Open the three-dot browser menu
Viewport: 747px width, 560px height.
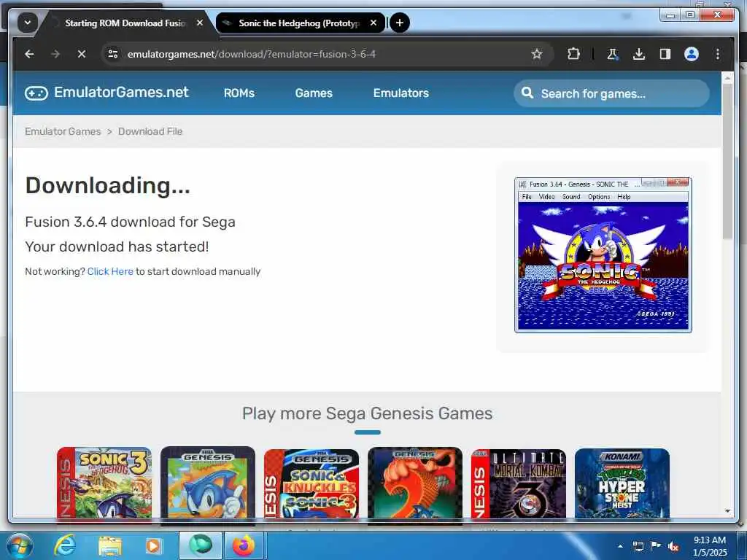coord(718,54)
